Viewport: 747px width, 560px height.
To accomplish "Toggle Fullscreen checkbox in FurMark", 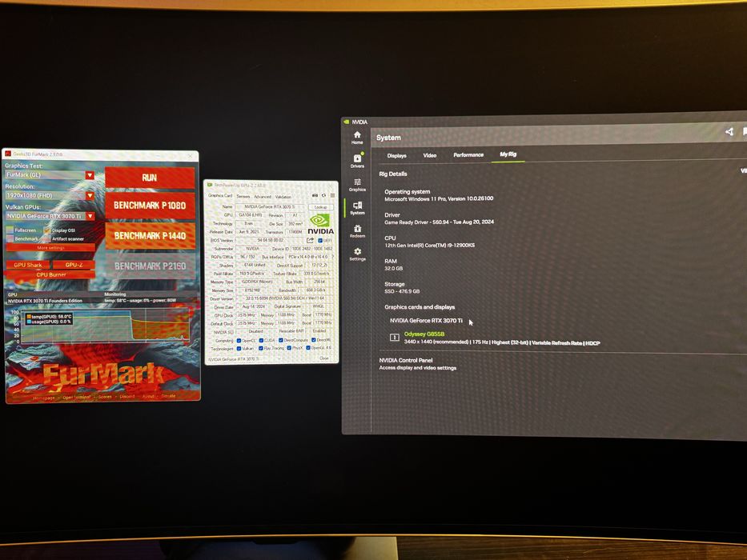I will (x=10, y=230).
